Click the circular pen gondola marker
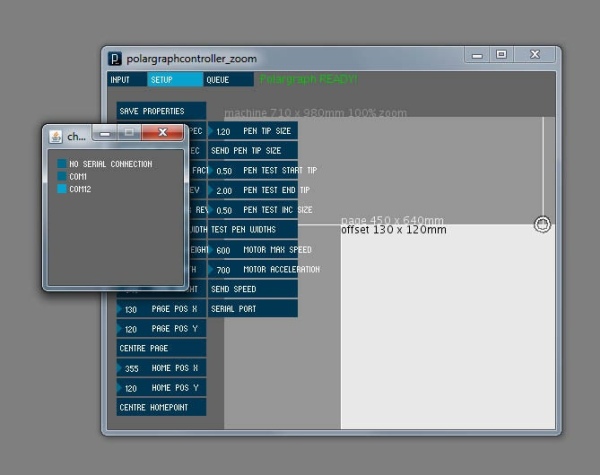This screenshot has height=475, width=600. [542, 224]
